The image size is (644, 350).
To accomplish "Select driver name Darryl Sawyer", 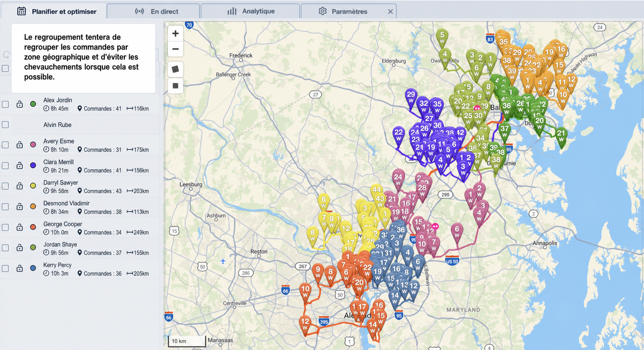I will pos(61,182).
